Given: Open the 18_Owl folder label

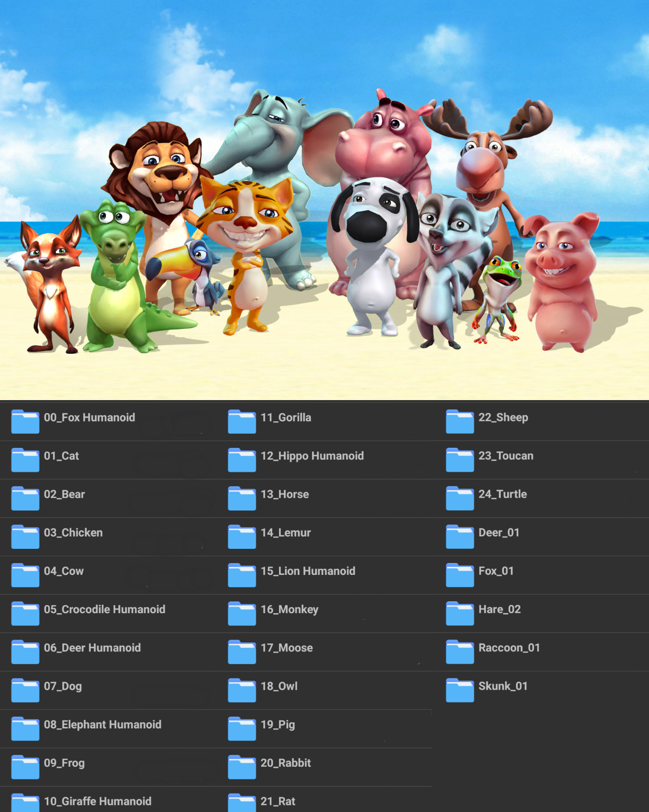Looking at the screenshot, I should pos(279,686).
